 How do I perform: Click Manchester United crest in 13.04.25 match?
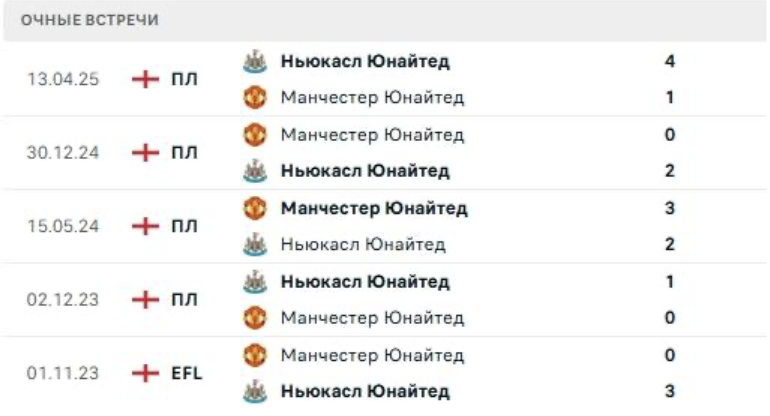pos(255,98)
